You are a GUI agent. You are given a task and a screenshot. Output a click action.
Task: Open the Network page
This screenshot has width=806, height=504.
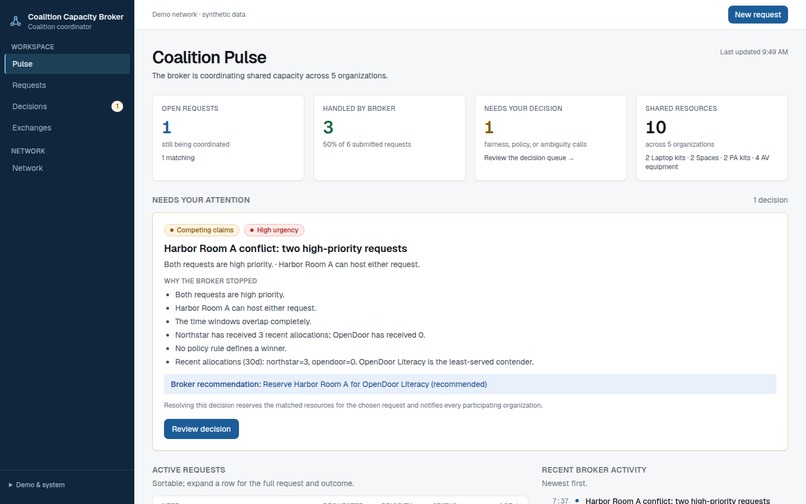click(67, 168)
